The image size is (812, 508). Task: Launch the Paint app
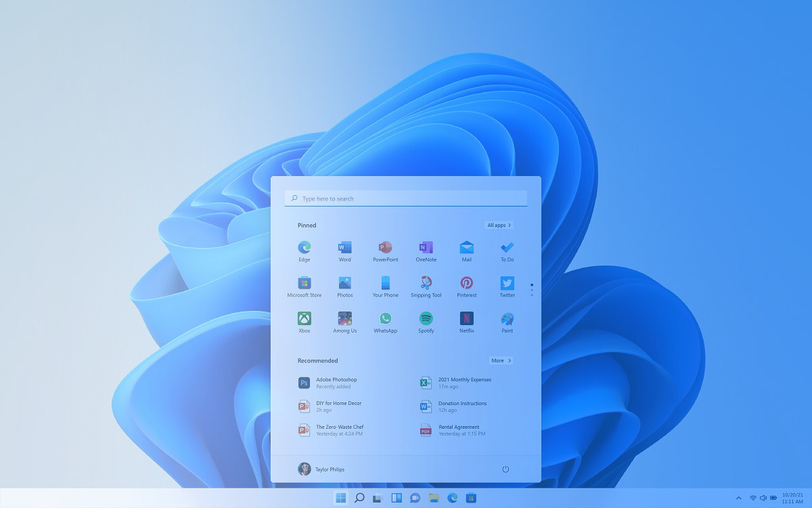(x=507, y=322)
